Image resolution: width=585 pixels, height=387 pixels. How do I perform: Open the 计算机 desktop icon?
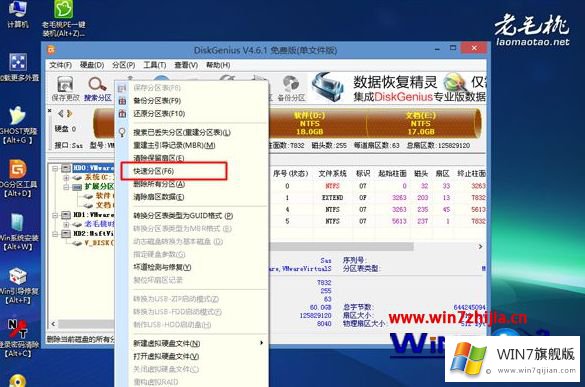[x=18, y=13]
